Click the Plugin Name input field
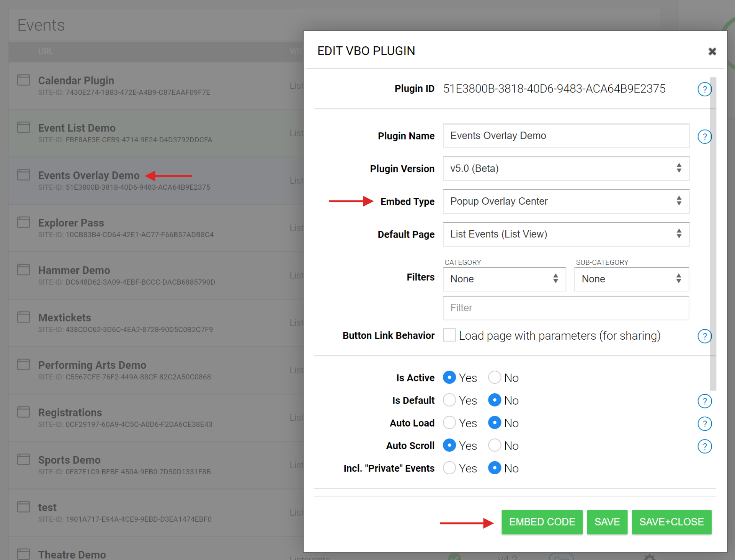 click(566, 136)
